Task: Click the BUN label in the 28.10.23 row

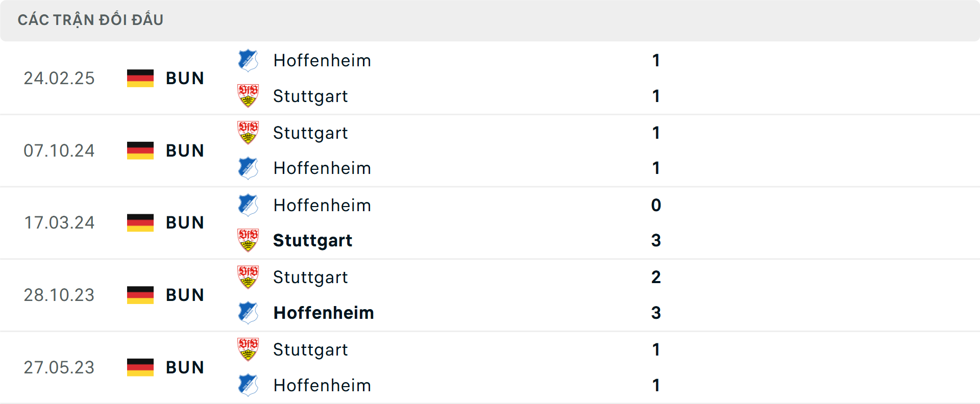Action: tap(185, 295)
